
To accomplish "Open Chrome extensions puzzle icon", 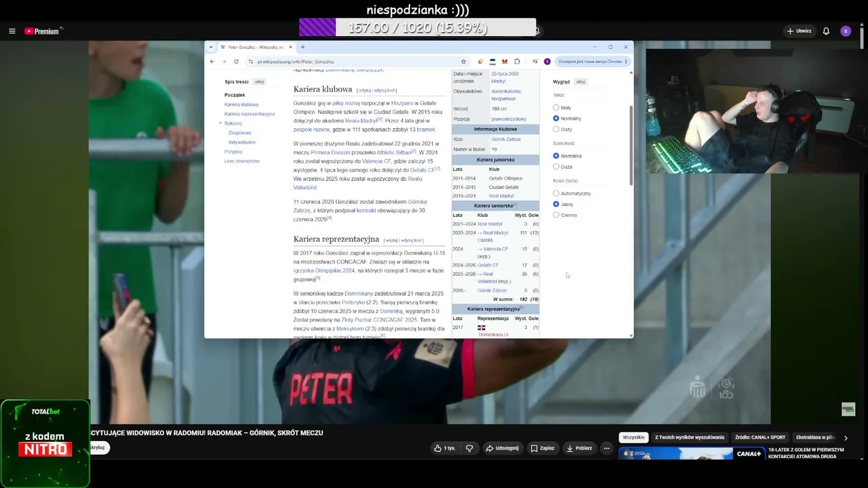I will (x=517, y=62).
